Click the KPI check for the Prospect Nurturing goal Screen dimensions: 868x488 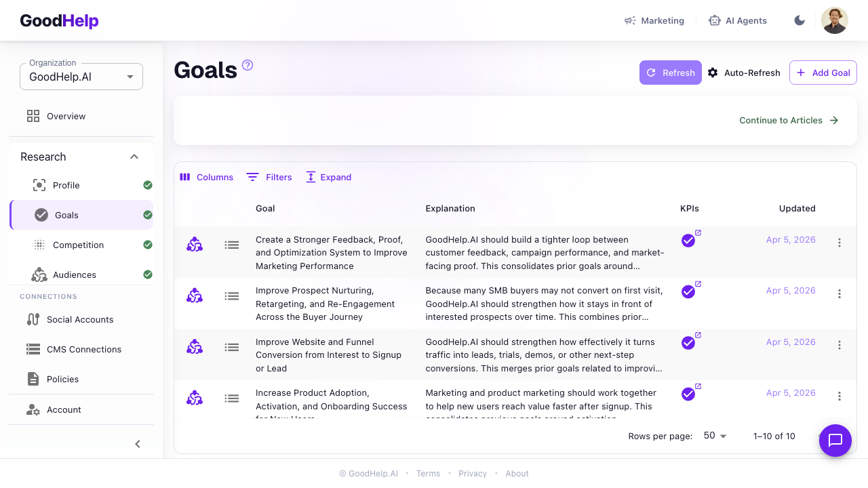point(688,291)
